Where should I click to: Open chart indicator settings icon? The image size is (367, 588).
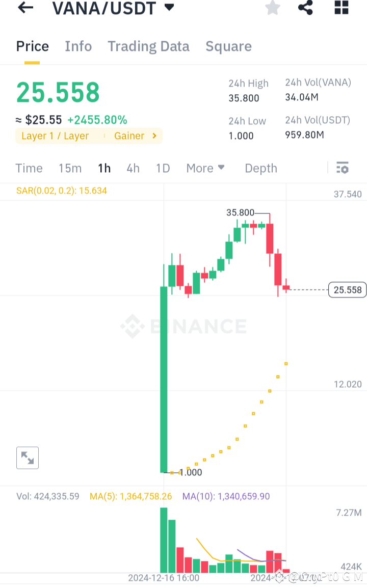342,168
